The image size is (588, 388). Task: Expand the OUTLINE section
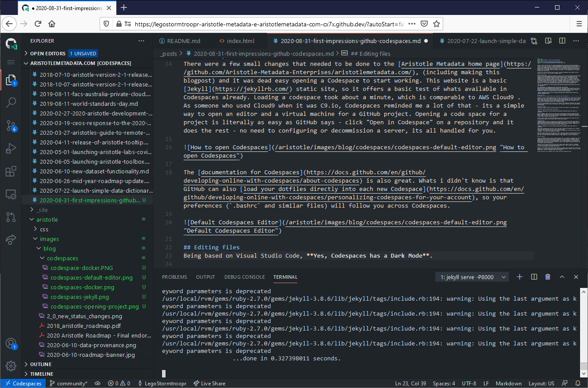(88, 364)
